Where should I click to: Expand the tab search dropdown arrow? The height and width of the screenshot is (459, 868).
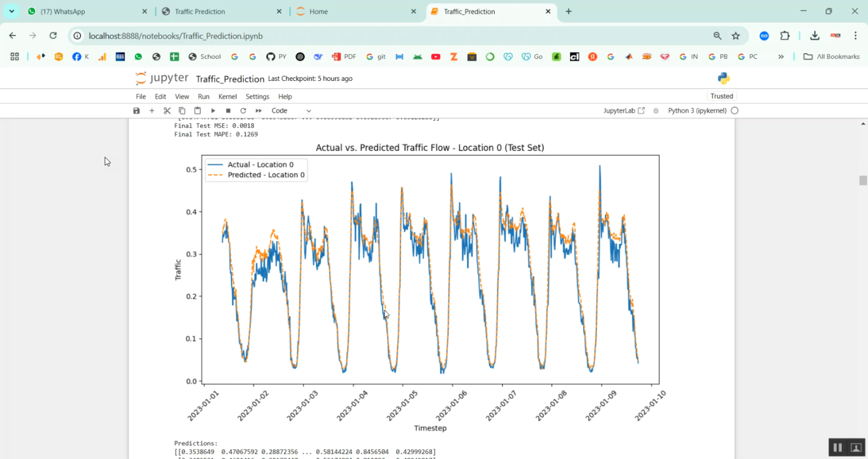(12, 12)
